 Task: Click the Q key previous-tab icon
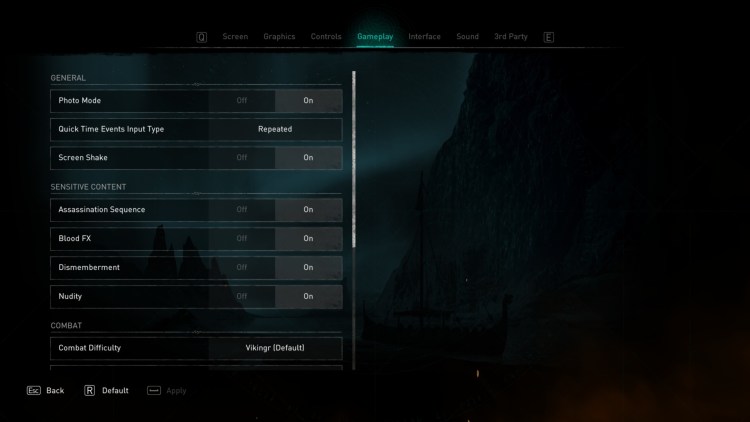[201, 37]
